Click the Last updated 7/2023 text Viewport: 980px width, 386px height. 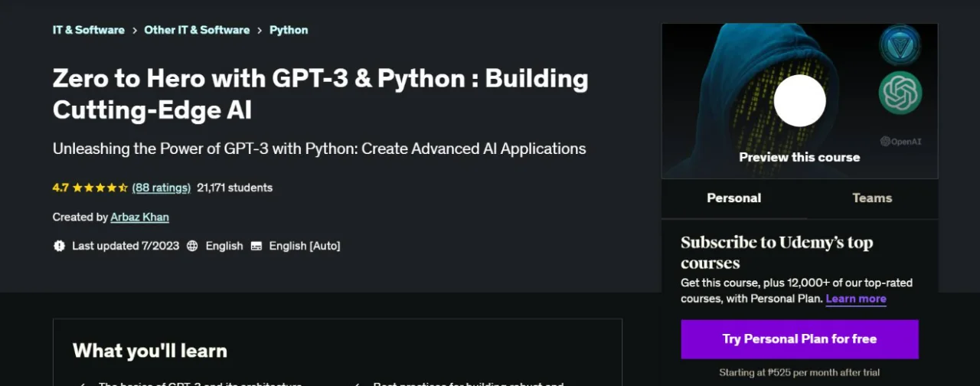click(x=126, y=246)
